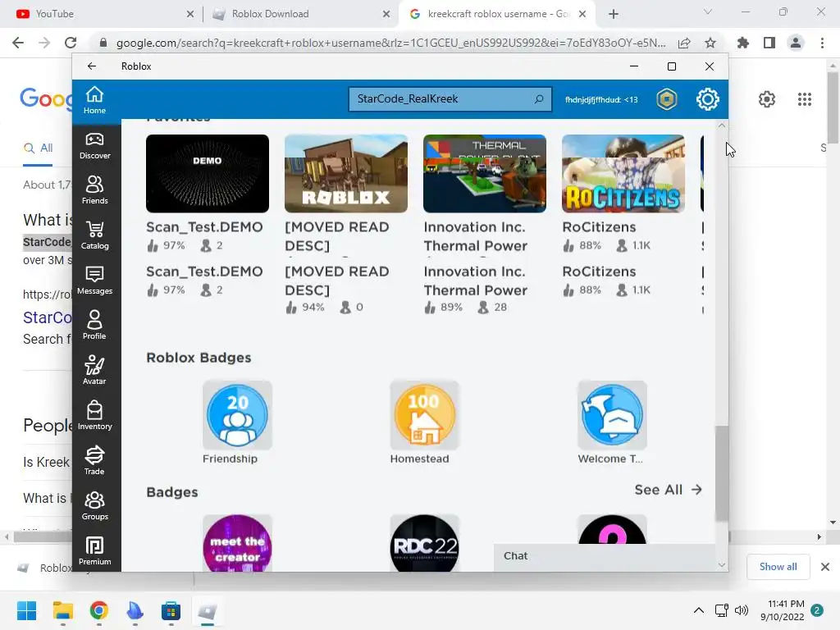Bookmark this page with the star icon
The image size is (840, 630).
[x=710, y=43]
